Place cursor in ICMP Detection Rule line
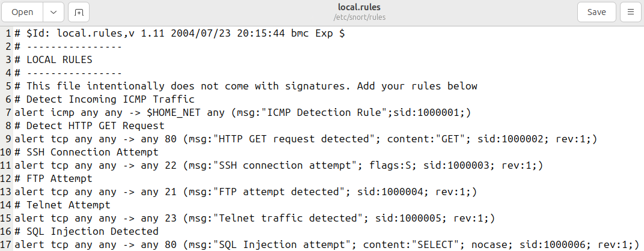Screen dimensions: 644x251 (x=243, y=112)
